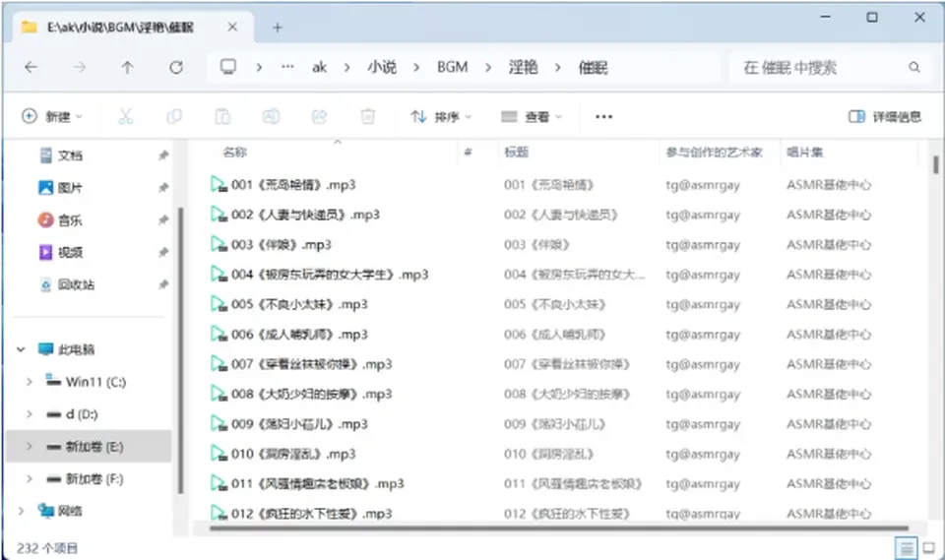Click the Copy icon in toolbar
The width and height of the screenshot is (945, 560).
(x=174, y=116)
